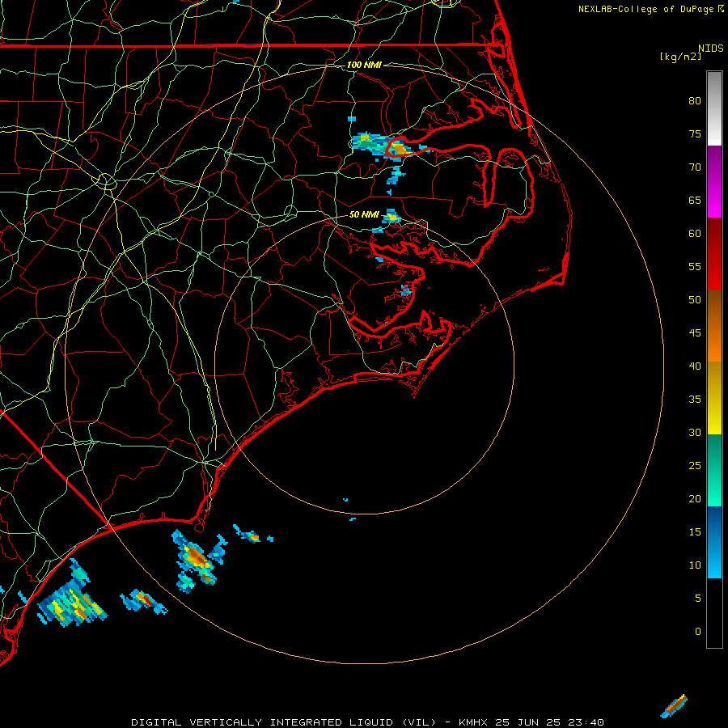Pick the black bottom segment of the color bar
This screenshot has width=728, height=728.
tap(714, 613)
